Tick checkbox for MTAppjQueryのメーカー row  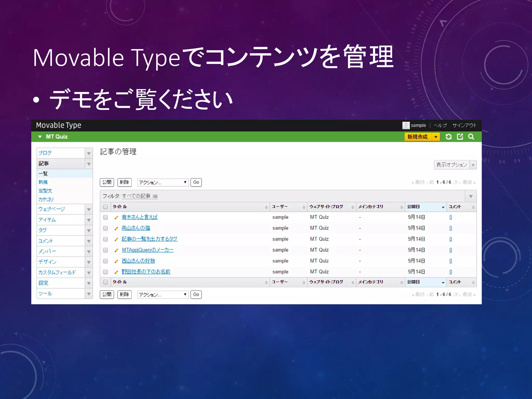[105, 250]
